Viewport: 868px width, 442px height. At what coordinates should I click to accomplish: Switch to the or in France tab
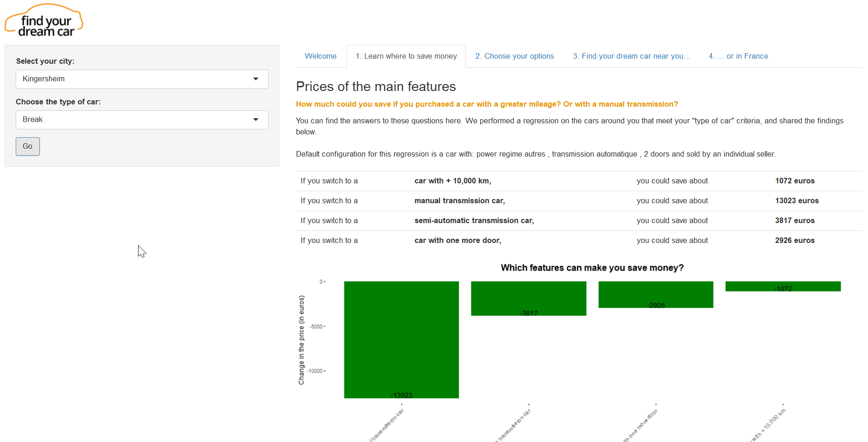coord(738,56)
